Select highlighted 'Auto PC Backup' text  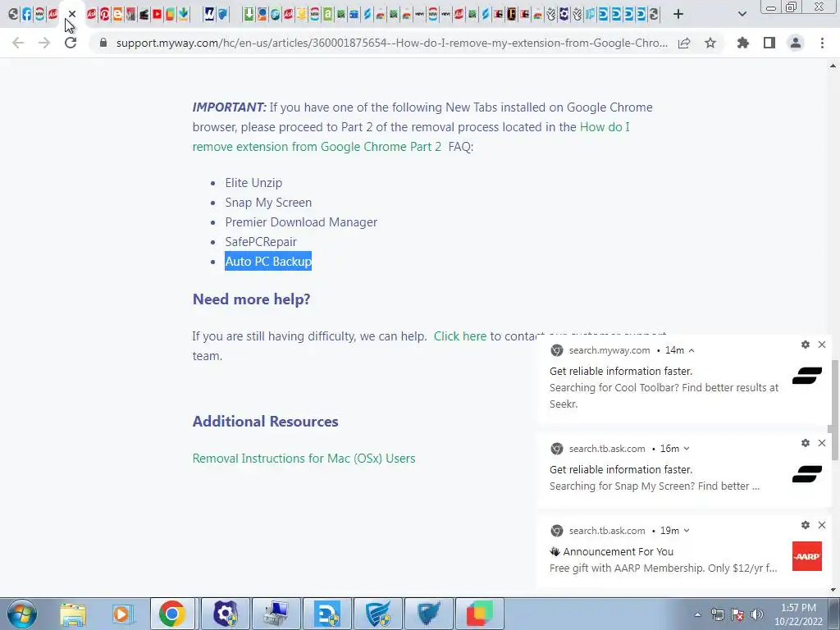pyautogui.click(x=268, y=262)
